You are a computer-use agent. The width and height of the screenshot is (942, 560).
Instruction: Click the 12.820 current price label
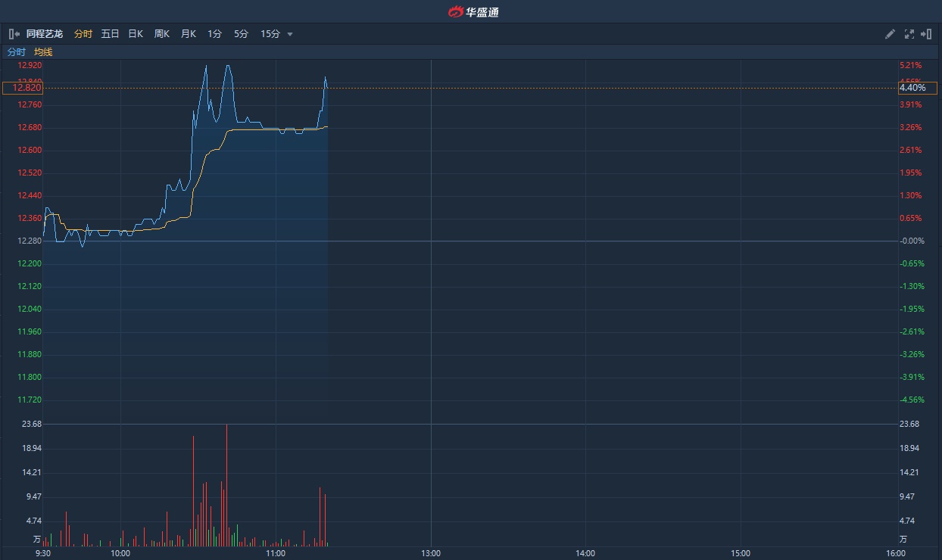[x=23, y=88]
